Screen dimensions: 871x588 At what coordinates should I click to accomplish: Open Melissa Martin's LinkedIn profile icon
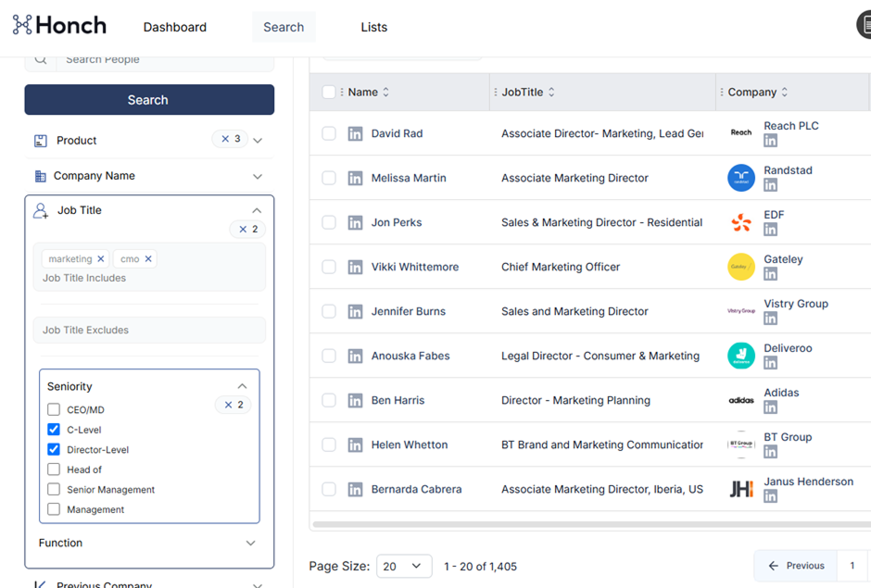355,178
